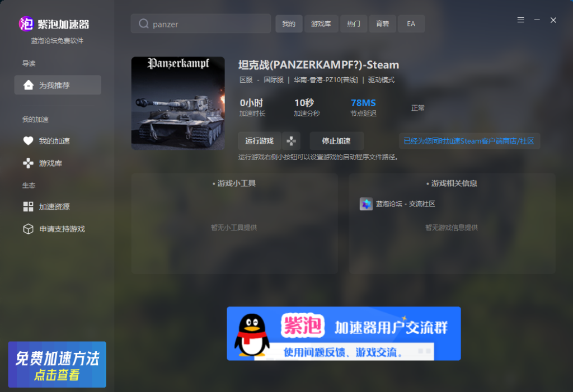Image resolution: width=573 pixels, height=392 pixels.
Task: Click the grid icon for 加速资源
Action: coord(28,206)
